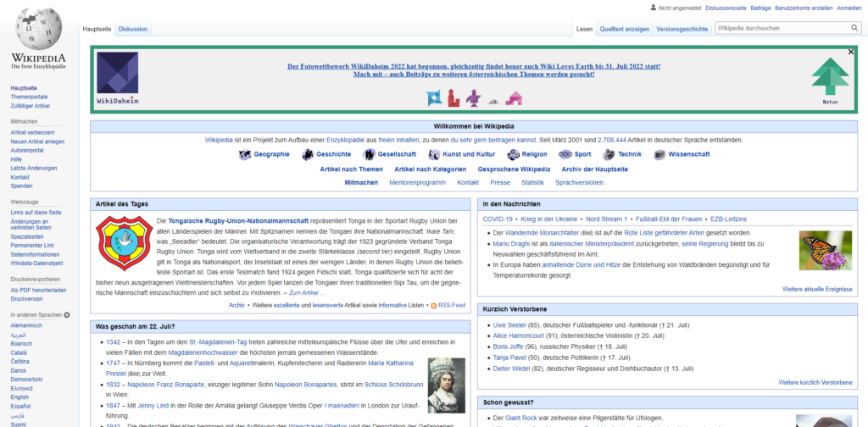Open the Maria Katharina Prestel portrait
Image resolution: width=868 pixels, height=427 pixels.
click(447, 385)
